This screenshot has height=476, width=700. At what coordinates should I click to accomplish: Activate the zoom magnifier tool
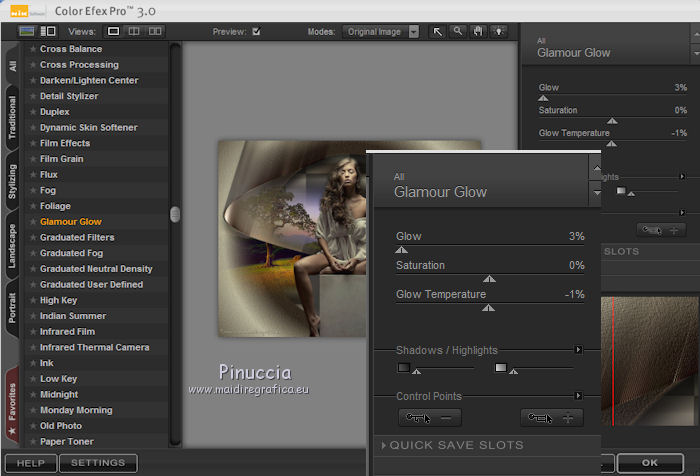pyautogui.click(x=457, y=32)
